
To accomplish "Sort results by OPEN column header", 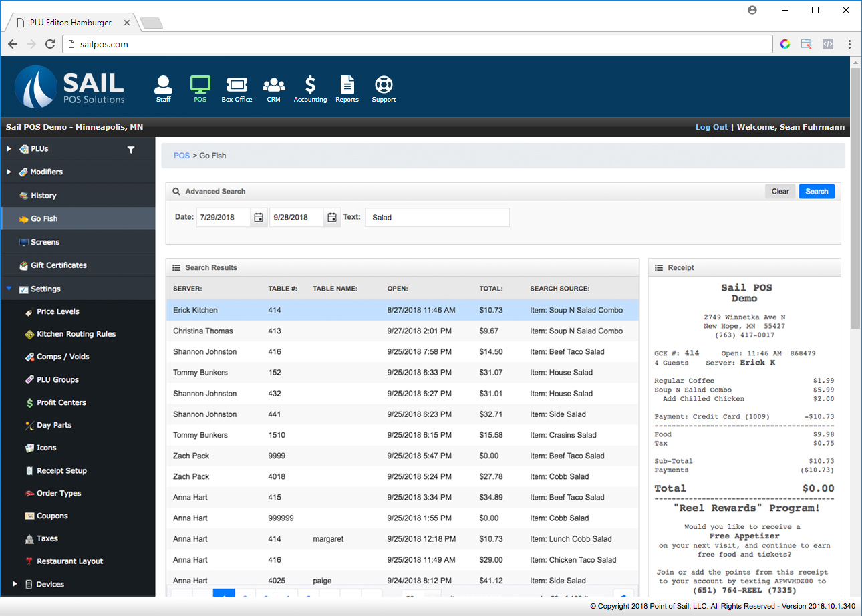I will (398, 289).
